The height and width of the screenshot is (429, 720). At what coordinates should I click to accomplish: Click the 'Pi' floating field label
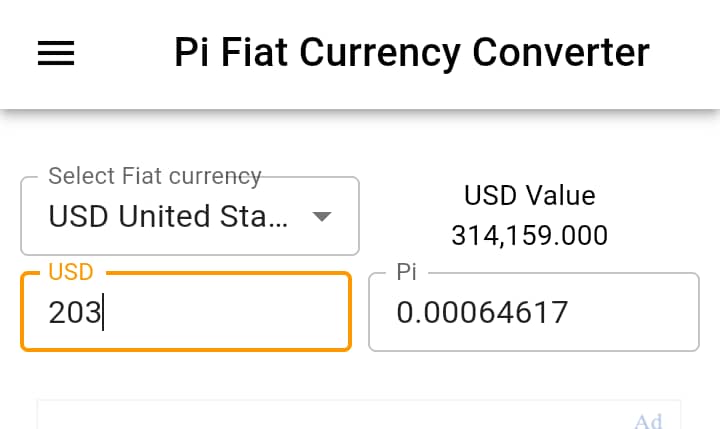(406, 272)
